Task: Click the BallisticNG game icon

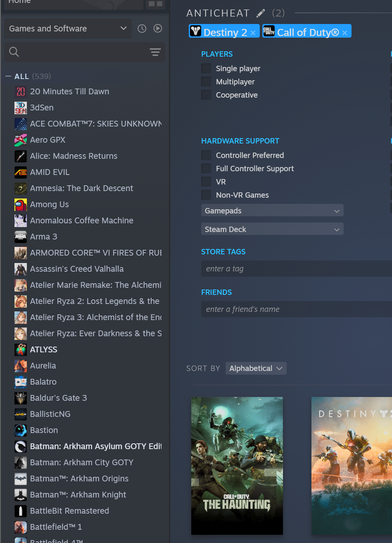Action: pos(21,414)
